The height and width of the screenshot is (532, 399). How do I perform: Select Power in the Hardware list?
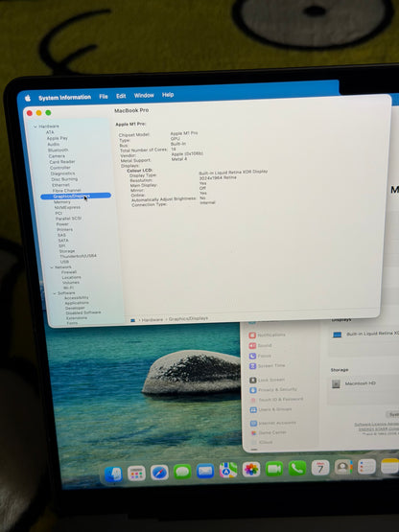tap(62, 224)
